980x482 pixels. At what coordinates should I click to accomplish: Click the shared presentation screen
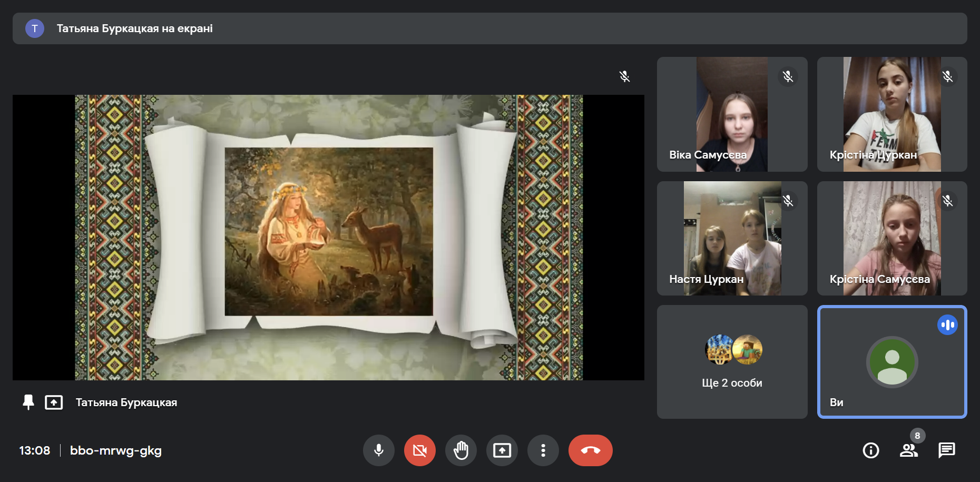coord(328,238)
